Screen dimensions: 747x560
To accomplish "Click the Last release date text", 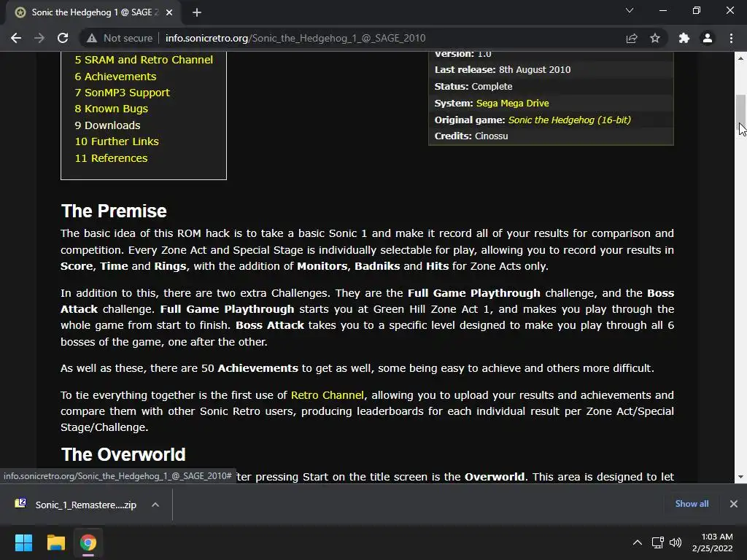I will click(x=535, y=69).
